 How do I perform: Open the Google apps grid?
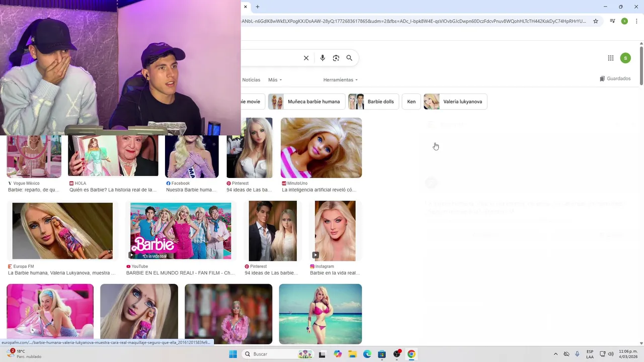[x=611, y=58]
